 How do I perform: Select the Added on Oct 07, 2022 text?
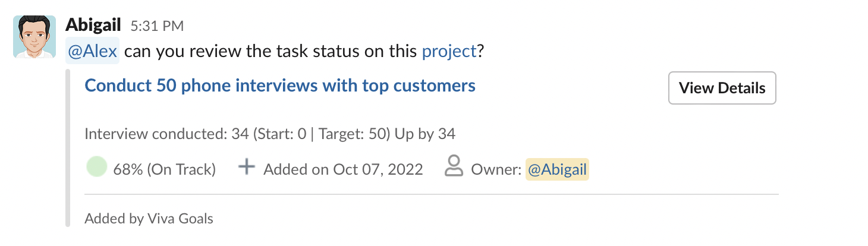pos(343,169)
